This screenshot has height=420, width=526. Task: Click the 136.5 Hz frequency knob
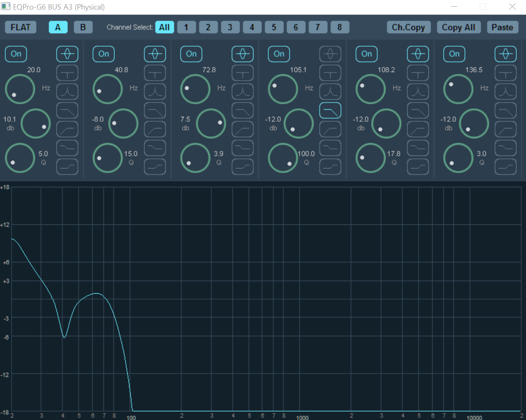click(x=458, y=89)
